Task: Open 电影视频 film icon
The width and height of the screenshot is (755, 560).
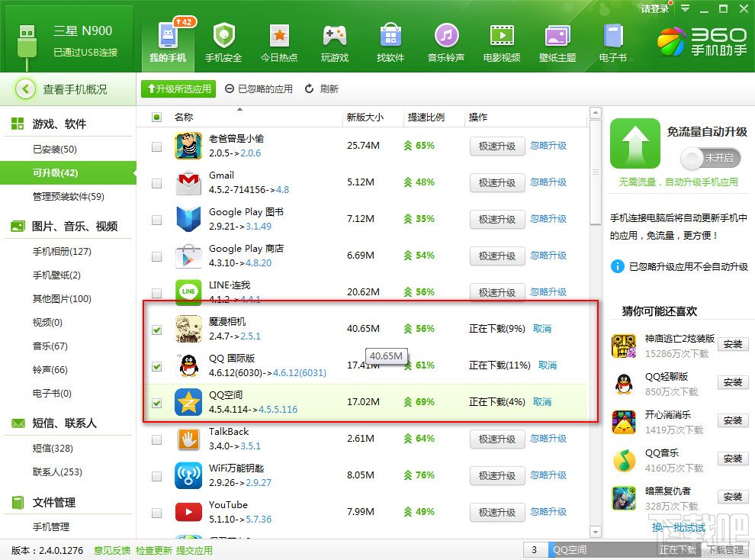Action: pyautogui.click(x=502, y=36)
